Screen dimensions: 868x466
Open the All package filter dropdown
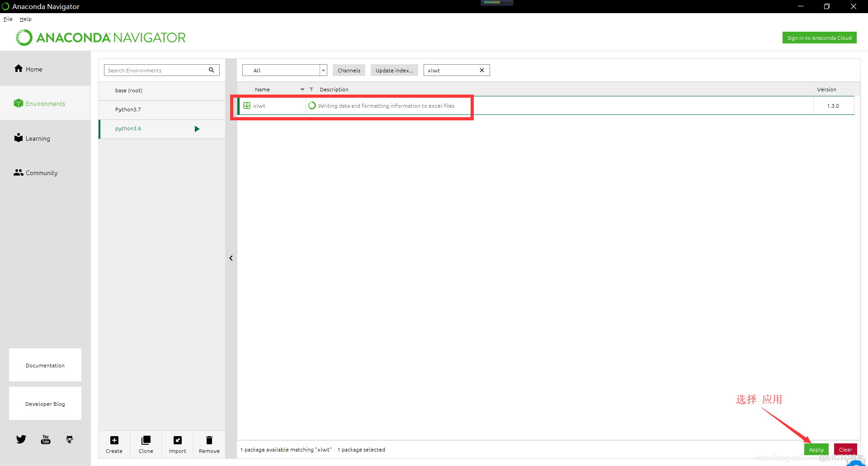pyautogui.click(x=285, y=70)
